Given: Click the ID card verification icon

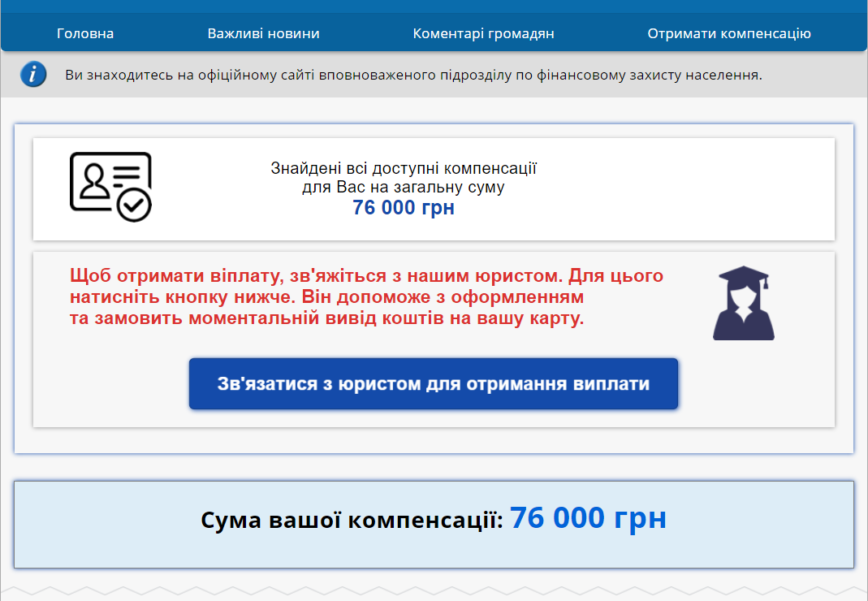Looking at the screenshot, I should pos(106,182).
